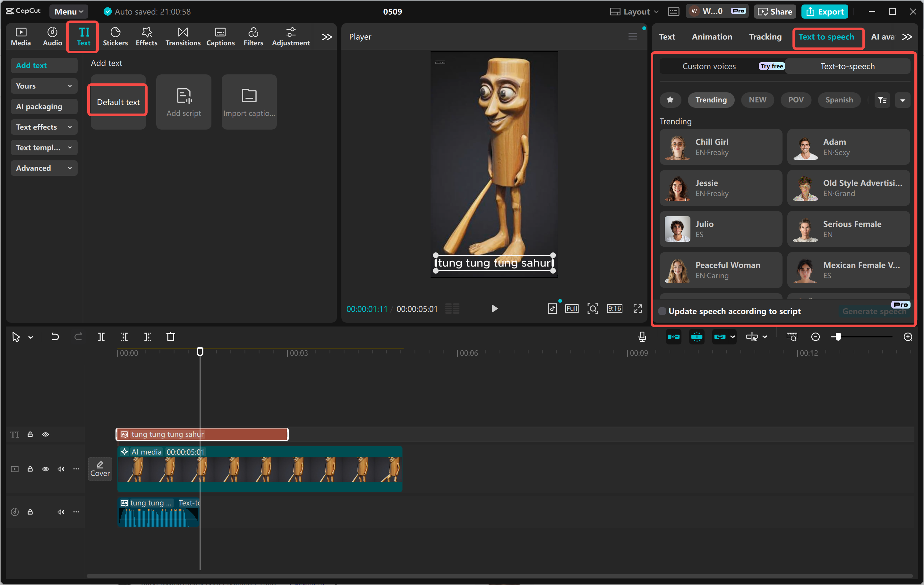Select the Stickers panel icon
The image size is (924, 585).
pyautogui.click(x=115, y=36)
